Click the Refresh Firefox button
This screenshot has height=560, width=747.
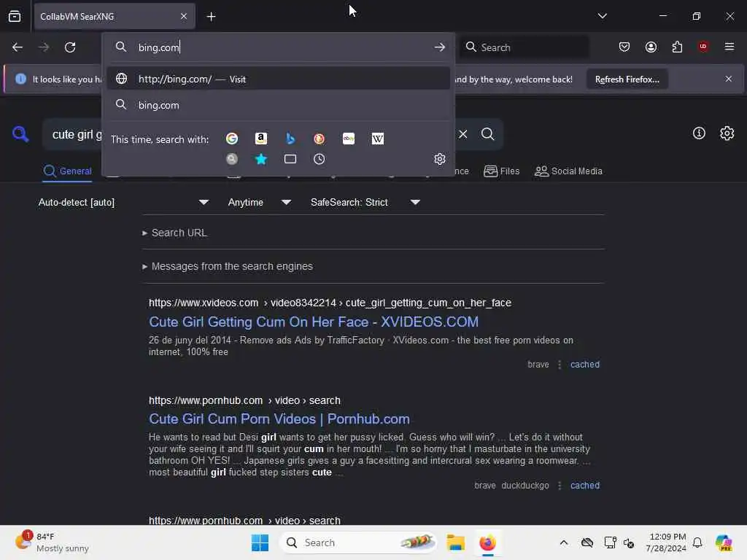tap(627, 79)
